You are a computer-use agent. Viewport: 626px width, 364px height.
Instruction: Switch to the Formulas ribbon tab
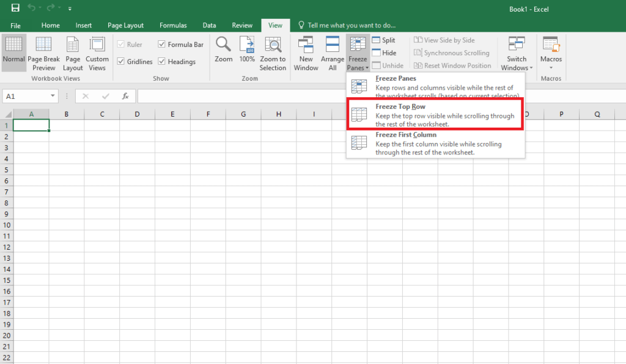(x=173, y=25)
